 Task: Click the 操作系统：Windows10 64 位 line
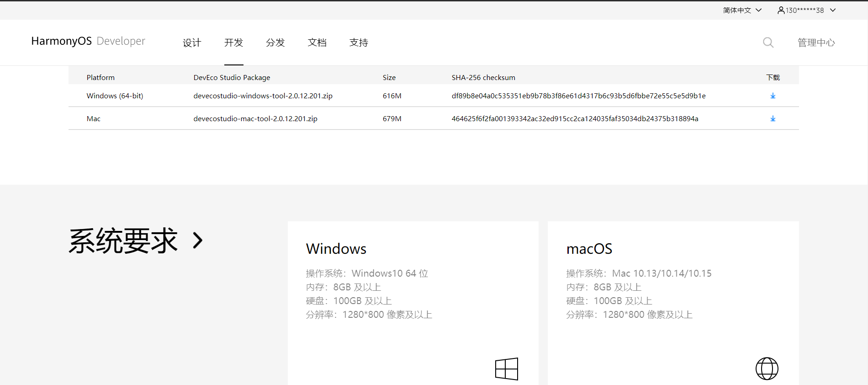367,273
